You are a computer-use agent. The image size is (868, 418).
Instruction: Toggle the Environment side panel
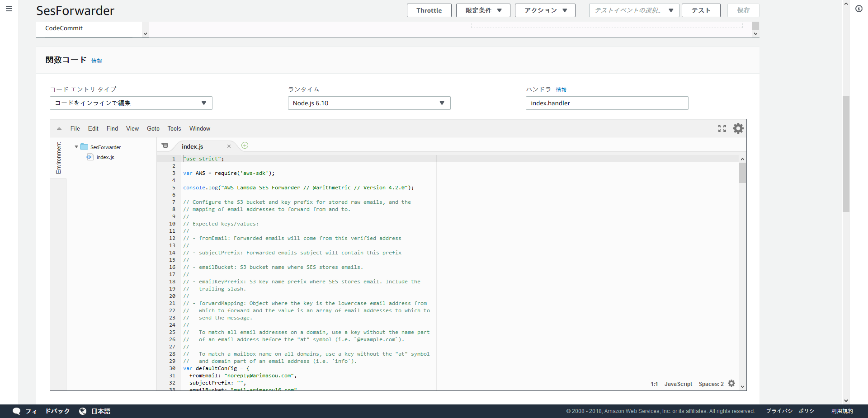pos(58,158)
